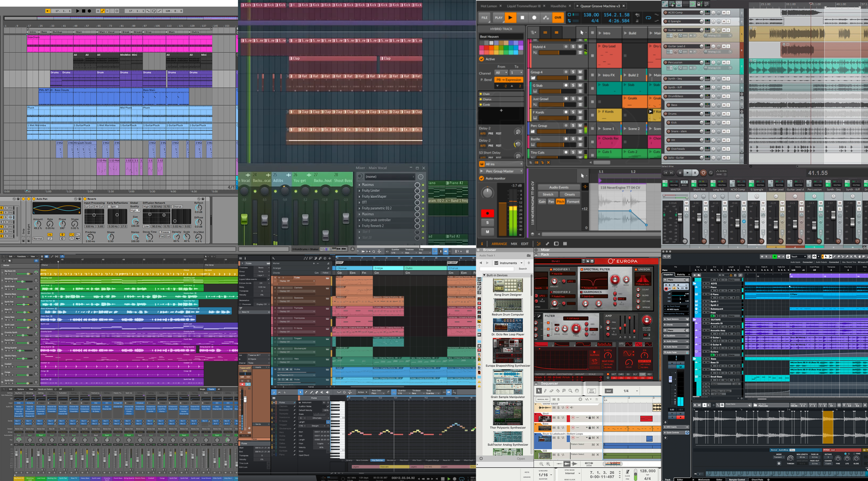Select the Pencil tool in Reason's sequencer toolbar
This screenshot has width=868, height=481.
pyautogui.click(x=545, y=391)
